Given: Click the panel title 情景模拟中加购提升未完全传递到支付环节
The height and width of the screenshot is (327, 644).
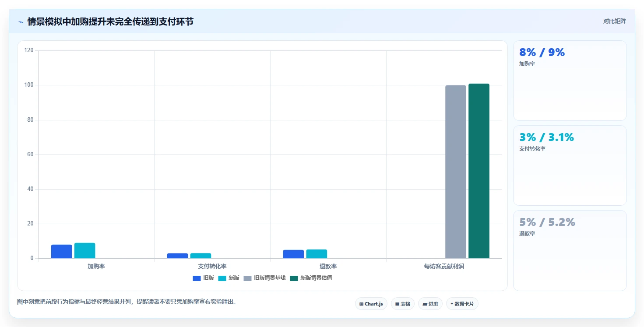Looking at the screenshot, I should [x=110, y=21].
